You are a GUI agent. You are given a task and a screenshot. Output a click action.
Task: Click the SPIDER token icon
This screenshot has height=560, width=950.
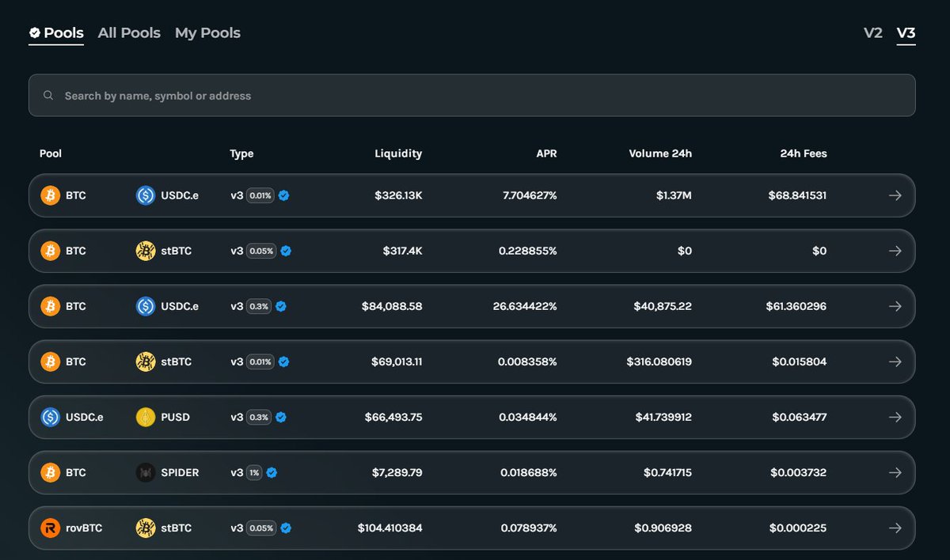coord(146,472)
